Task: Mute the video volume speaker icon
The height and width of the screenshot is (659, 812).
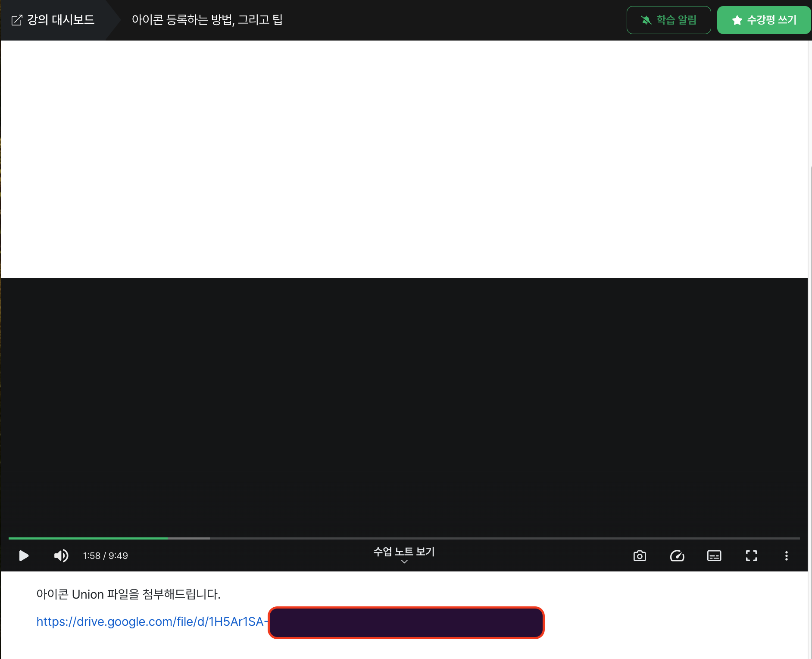Action: pos(61,555)
